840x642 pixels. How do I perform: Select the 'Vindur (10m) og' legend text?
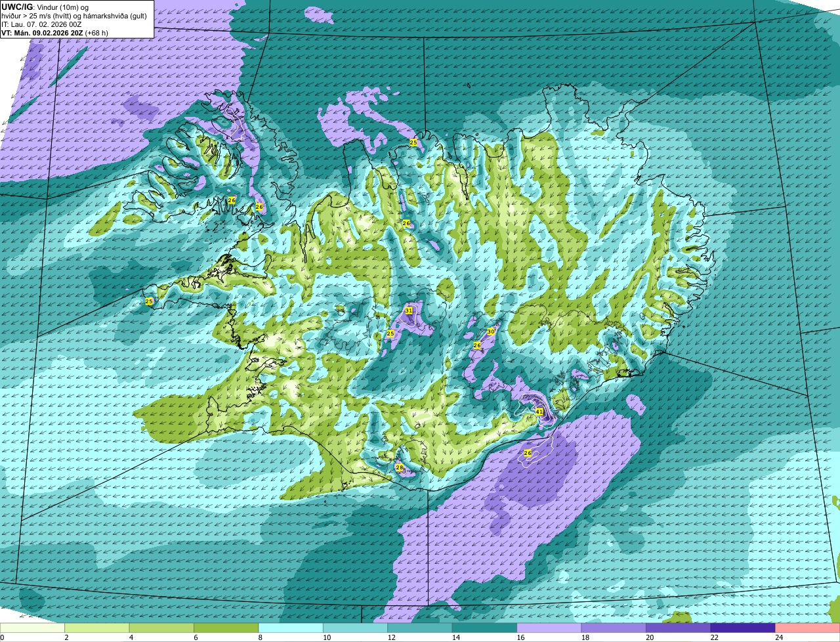click(62, 7)
